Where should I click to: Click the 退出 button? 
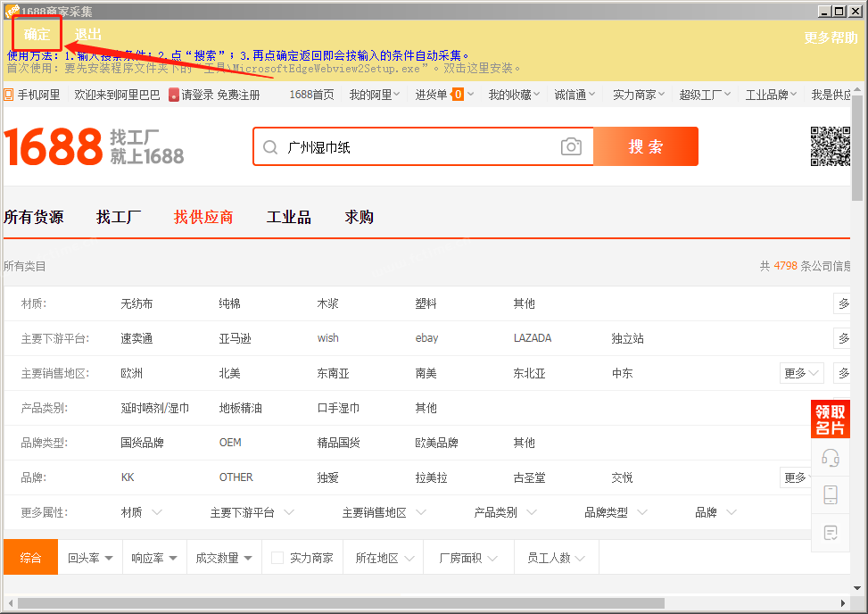coord(88,34)
